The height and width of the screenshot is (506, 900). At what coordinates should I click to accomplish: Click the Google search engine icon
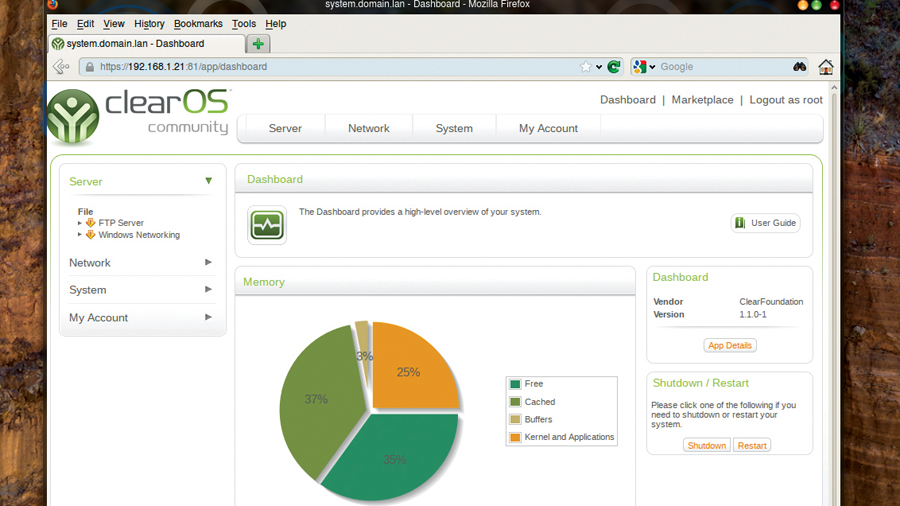(x=639, y=67)
